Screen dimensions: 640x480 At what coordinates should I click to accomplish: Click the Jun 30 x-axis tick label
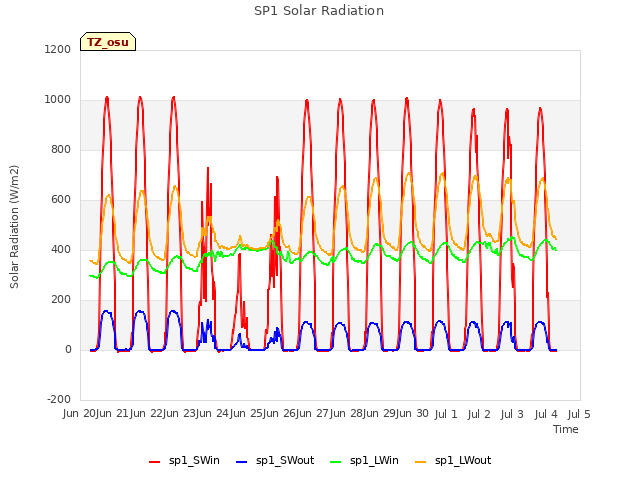click(x=412, y=414)
